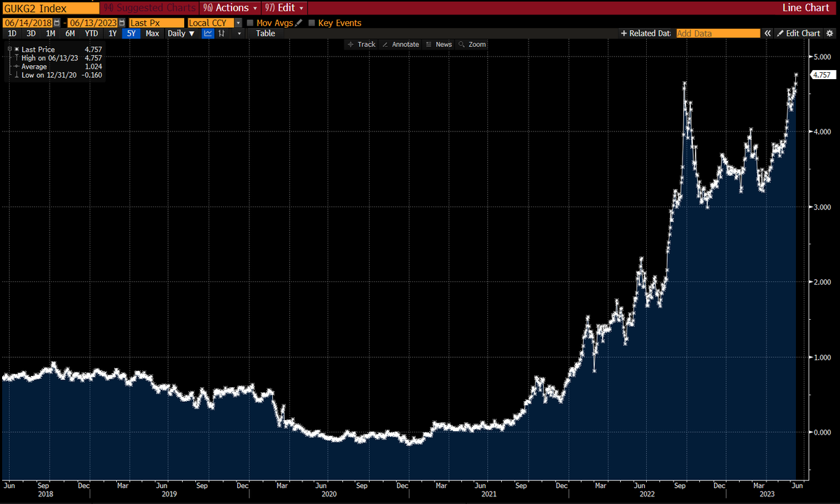Open the start date calendar picker icon
Screen dimensions: 840x504
(x=57, y=23)
